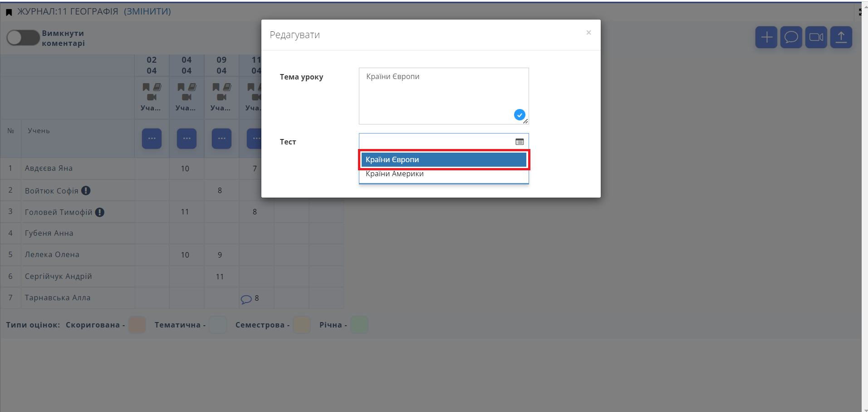Close the Редагувати dialog
The width and height of the screenshot is (868, 412).
[x=588, y=33]
